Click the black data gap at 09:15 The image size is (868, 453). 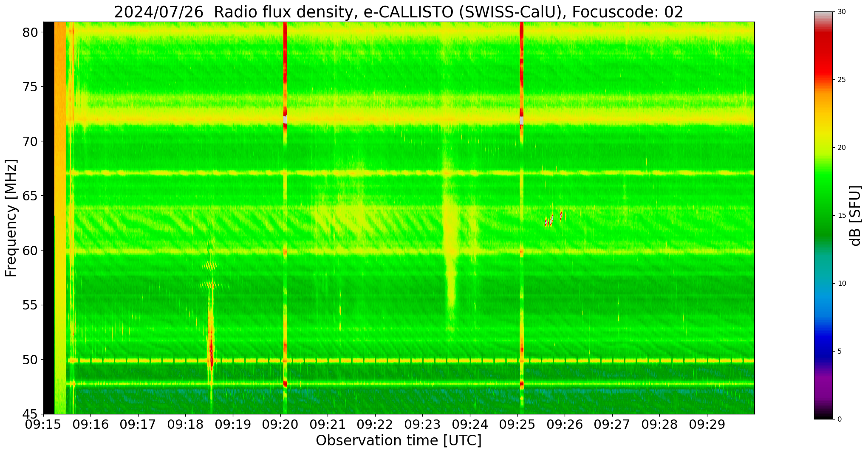[49, 218]
